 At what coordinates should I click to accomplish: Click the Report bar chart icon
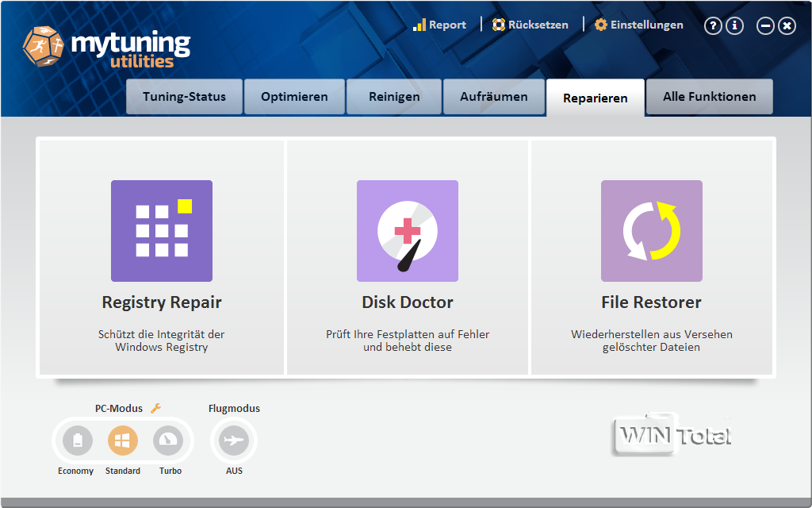click(419, 25)
